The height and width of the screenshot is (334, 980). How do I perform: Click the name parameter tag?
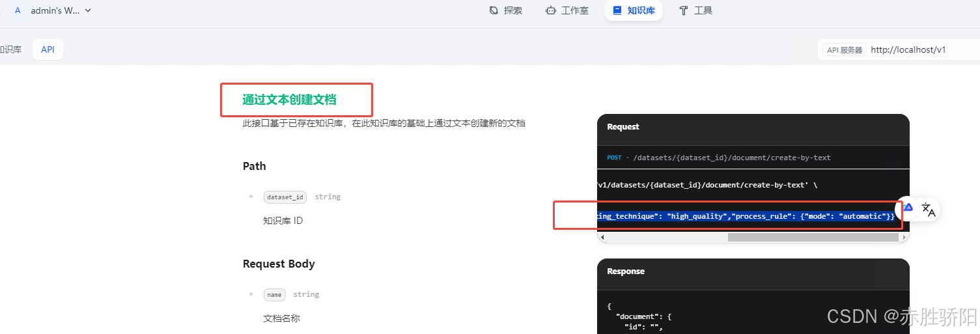274,295
